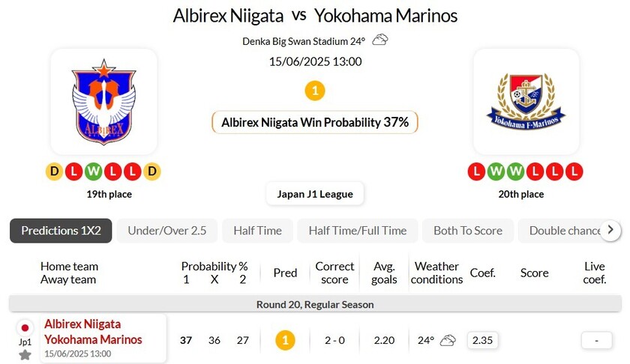The image size is (630, 364).
Task: Click the Yokohama F-Marinos team crest
Action: pos(526,102)
